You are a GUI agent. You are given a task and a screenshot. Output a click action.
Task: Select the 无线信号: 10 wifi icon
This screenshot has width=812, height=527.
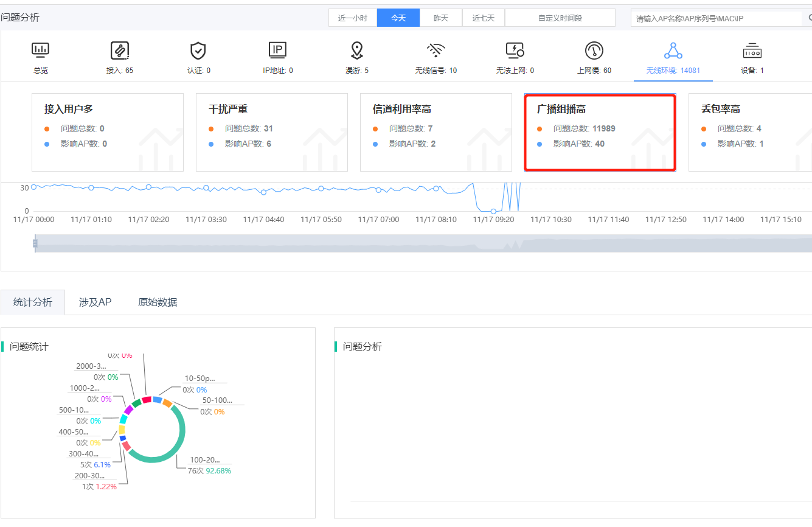click(436, 50)
